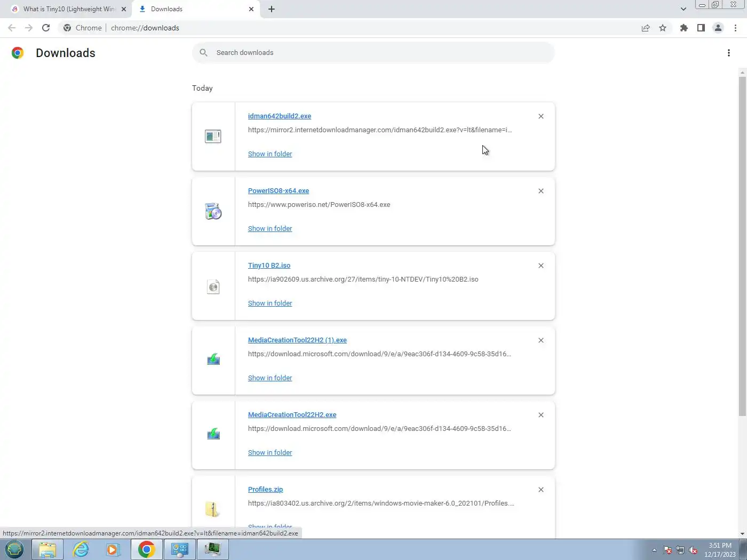Select the Downloads tab
Image resolution: width=747 pixels, height=560 pixels.
click(195, 9)
